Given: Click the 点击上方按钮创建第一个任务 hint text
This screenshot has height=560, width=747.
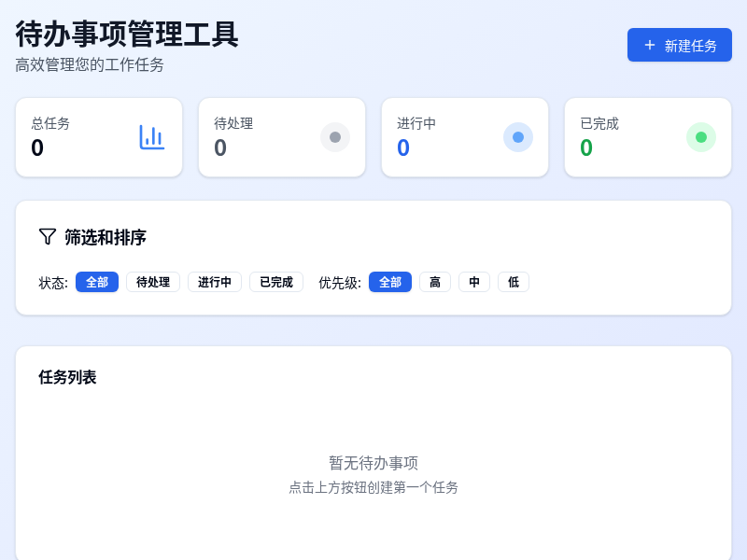Looking at the screenshot, I should (373, 487).
